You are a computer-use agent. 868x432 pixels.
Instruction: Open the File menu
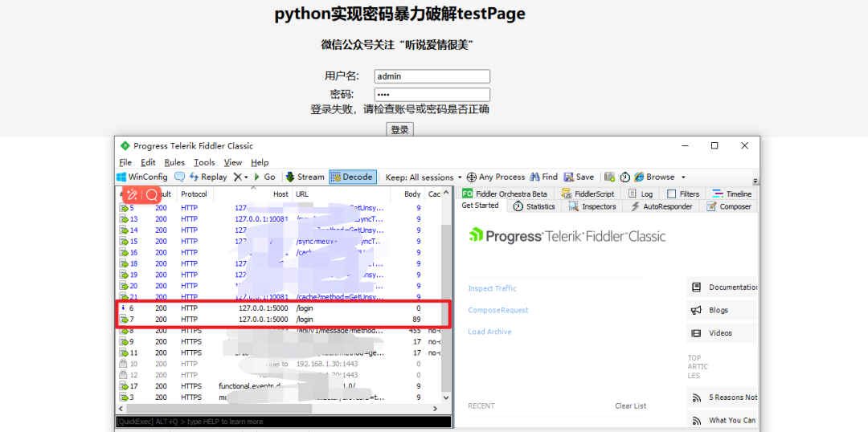[125, 162]
